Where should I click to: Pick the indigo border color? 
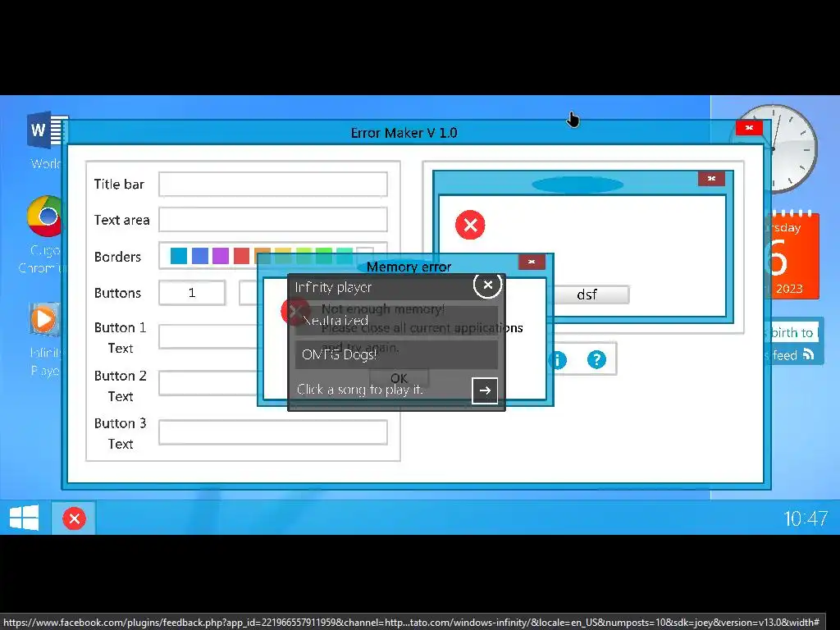tap(200, 256)
